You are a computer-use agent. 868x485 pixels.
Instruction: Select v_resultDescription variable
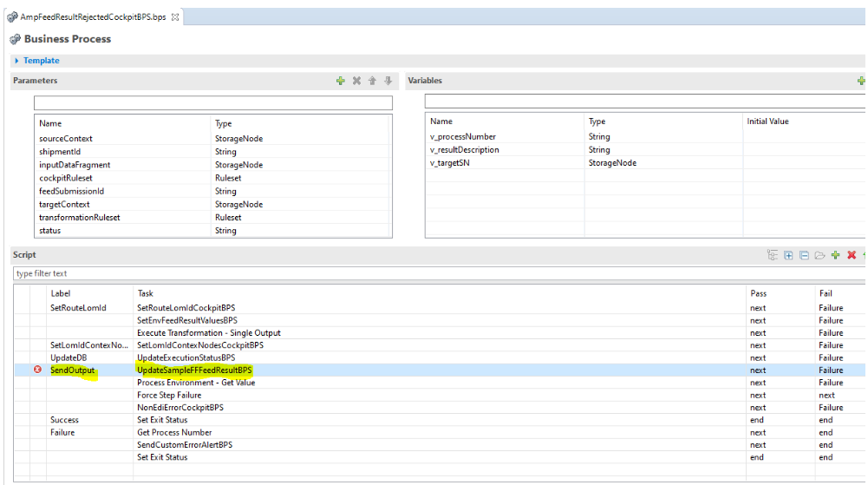click(465, 150)
